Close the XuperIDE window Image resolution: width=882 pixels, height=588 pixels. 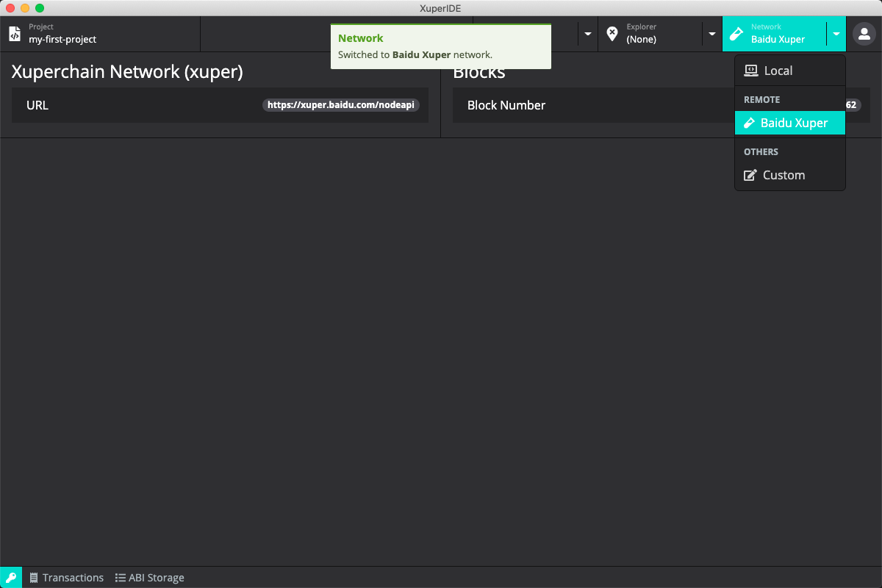coord(10,8)
